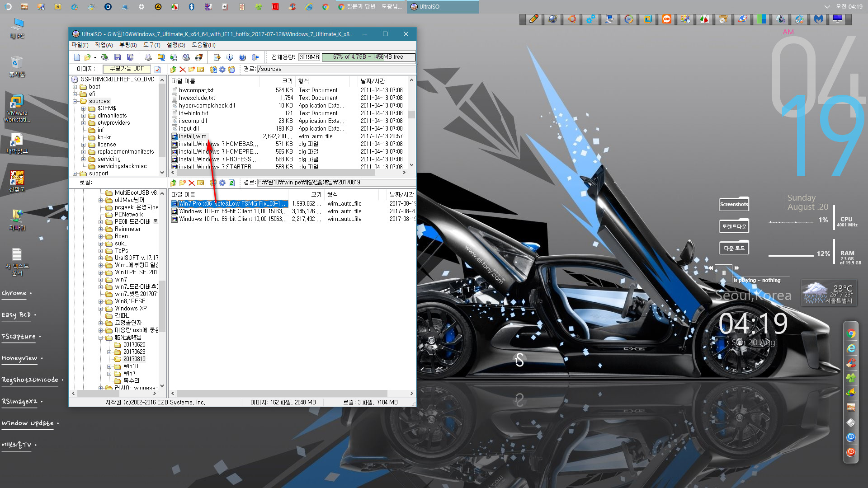868x488 pixels.
Task: Click the Open CD/DVD toolbar icon
Action: pyautogui.click(x=104, y=57)
